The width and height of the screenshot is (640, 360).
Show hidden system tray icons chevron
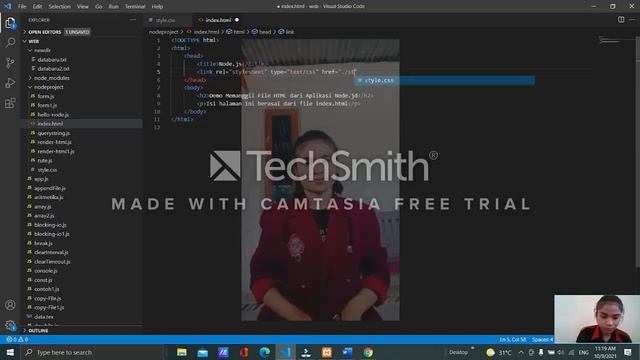pos(521,352)
